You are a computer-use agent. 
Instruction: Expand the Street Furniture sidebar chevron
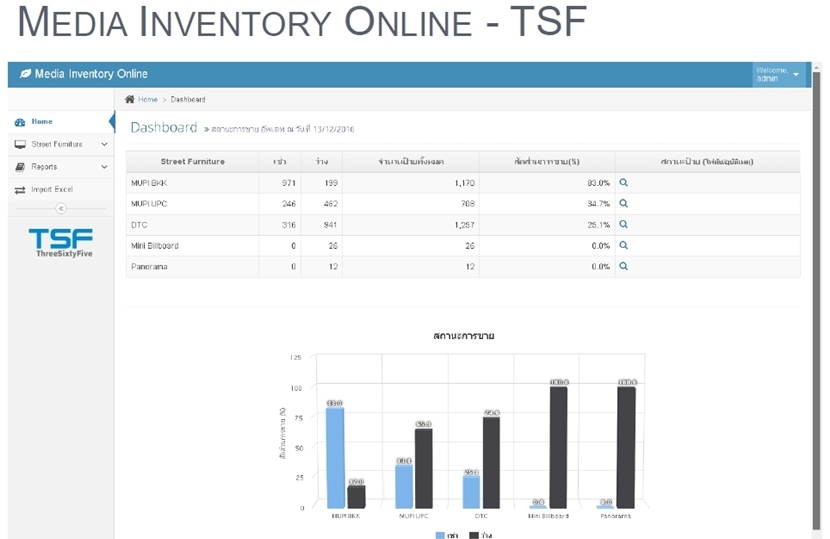point(104,144)
